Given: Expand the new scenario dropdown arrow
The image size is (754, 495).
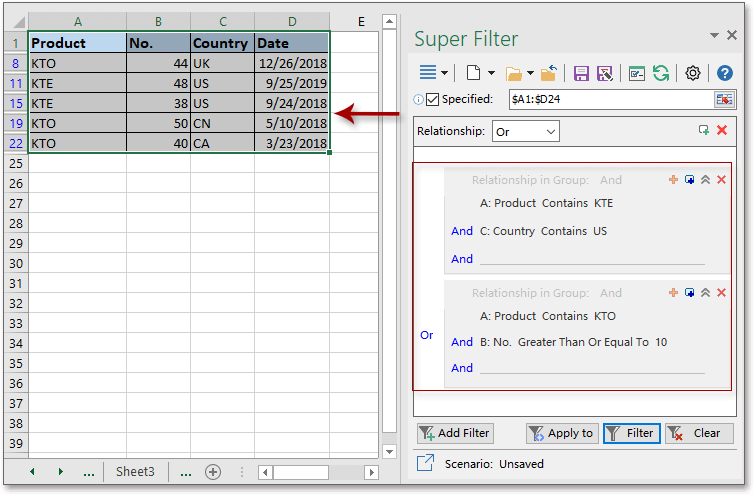Looking at the screenshot, I should click(x=491, y=73).
